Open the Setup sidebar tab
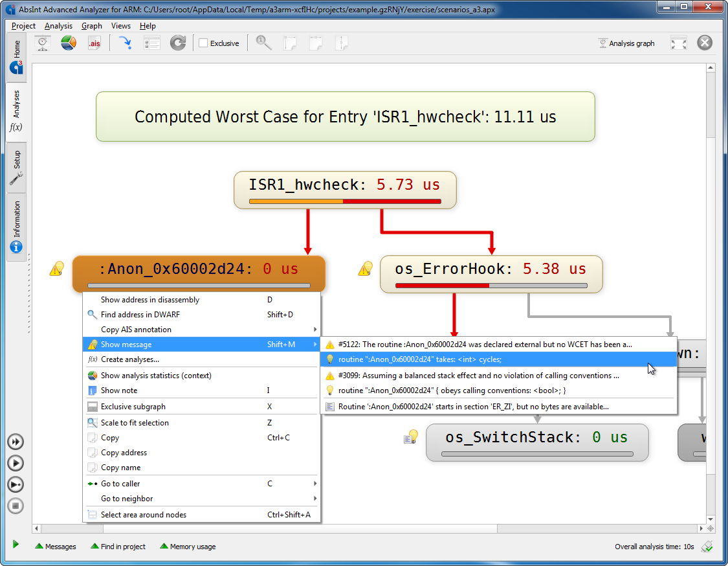This screenshot has height=566, width=728. coord(16,168)
